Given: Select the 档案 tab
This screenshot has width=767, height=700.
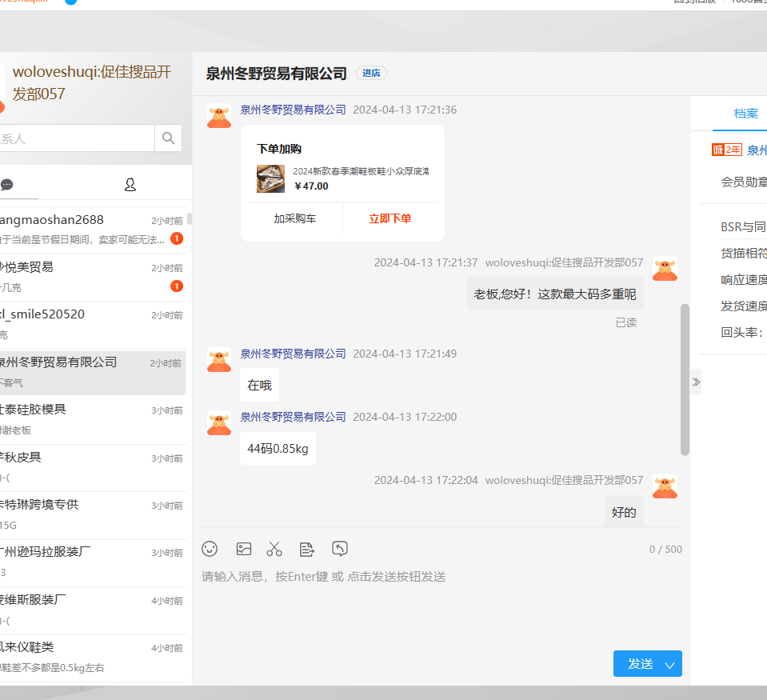Looking at the screenshot, I should (745, 114).
